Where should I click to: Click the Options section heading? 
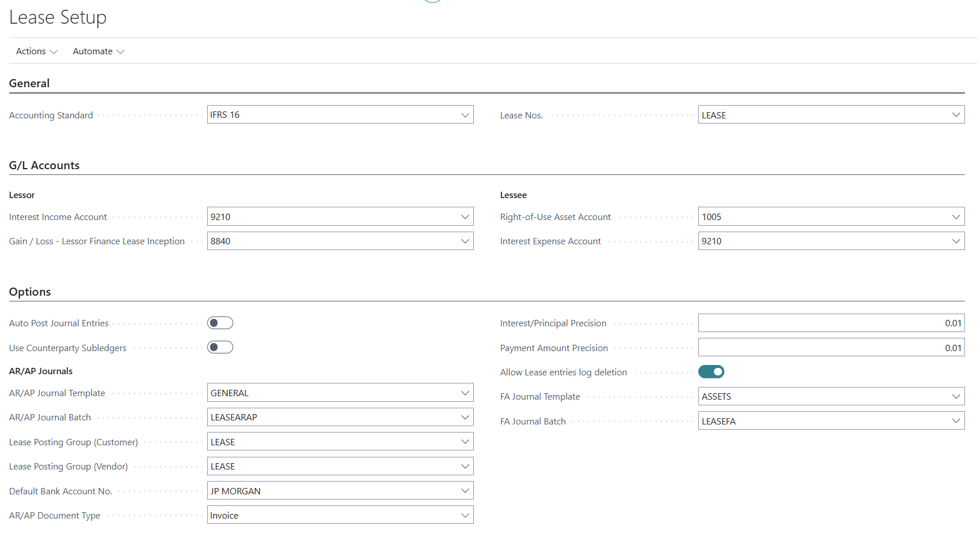click(x=30, y=292)
